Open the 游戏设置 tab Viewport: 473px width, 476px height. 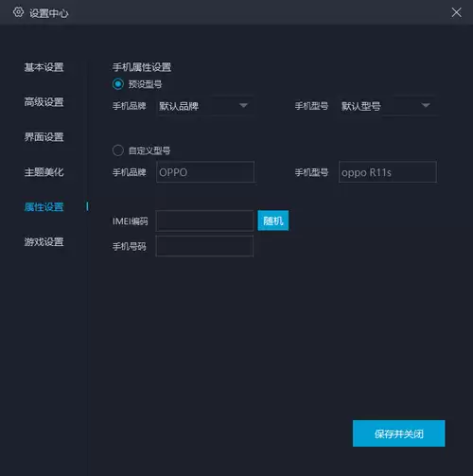click(x=44, y=242)
